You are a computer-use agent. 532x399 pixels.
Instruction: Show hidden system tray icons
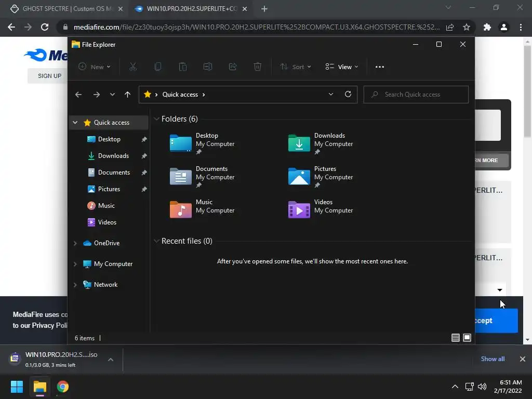click(x=455, y=387)
